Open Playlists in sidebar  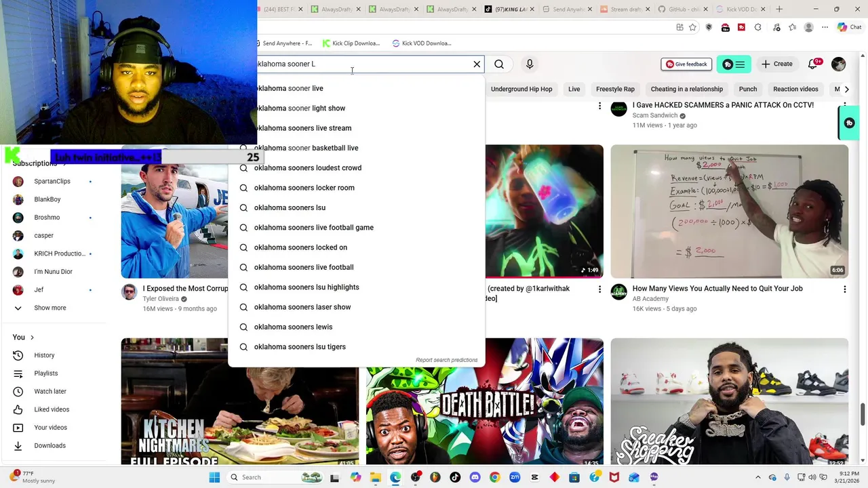click(46, 373)
